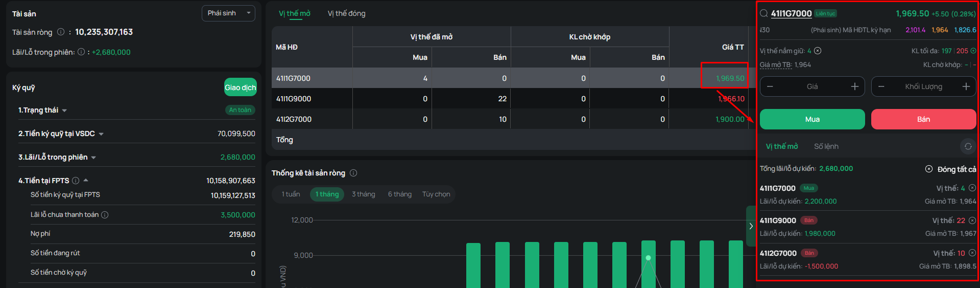Click Đóng tất cả to close all positions
Screen dimensions: 980x288
pos(957,169)
